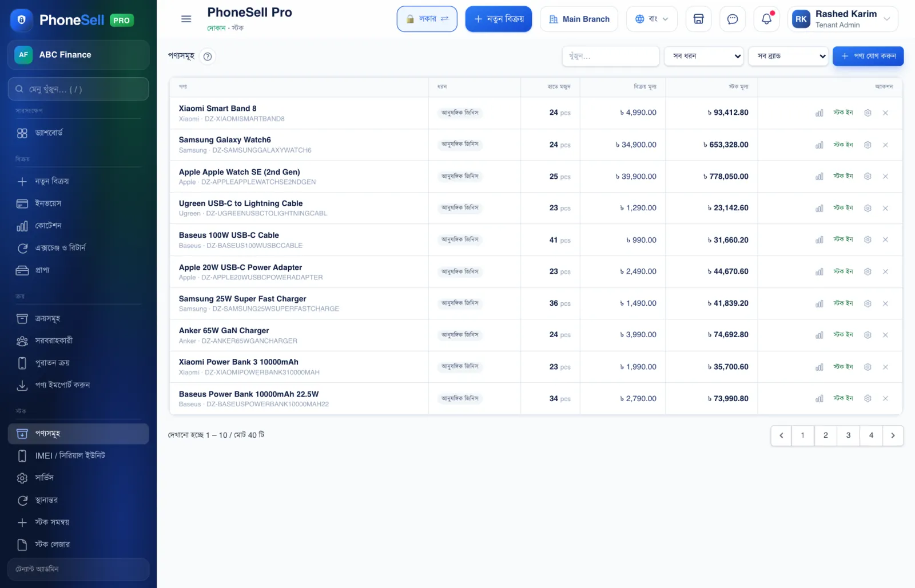
Task: Open chart icon for Xiaomi Smart Band 8
Action: pyautogui.click(x=819, y=113)
